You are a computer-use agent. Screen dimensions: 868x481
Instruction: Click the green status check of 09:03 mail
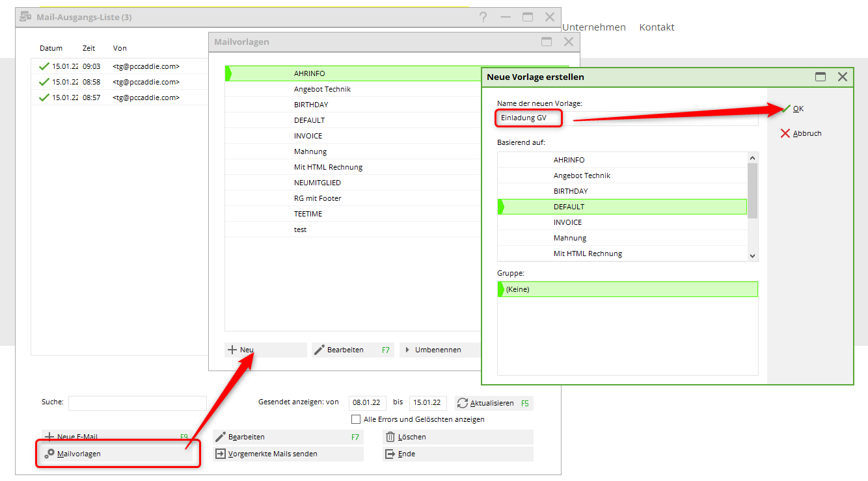pos(44,66)
